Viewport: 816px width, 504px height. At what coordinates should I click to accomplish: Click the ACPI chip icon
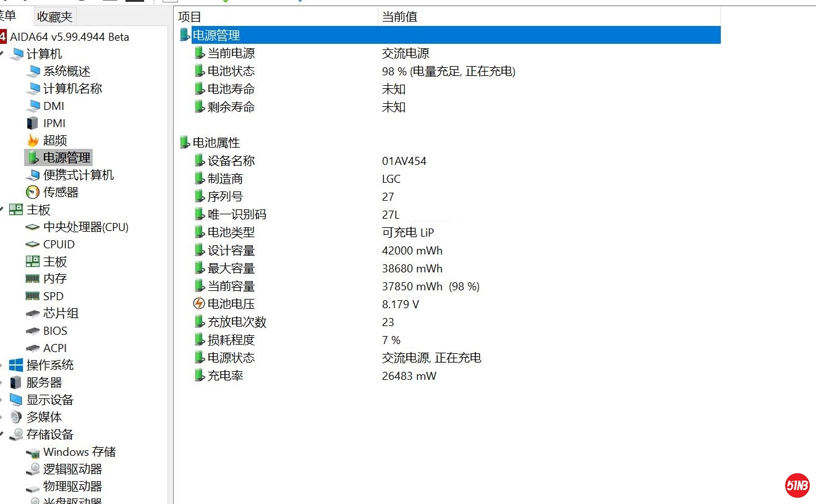(x=33, y=348)
